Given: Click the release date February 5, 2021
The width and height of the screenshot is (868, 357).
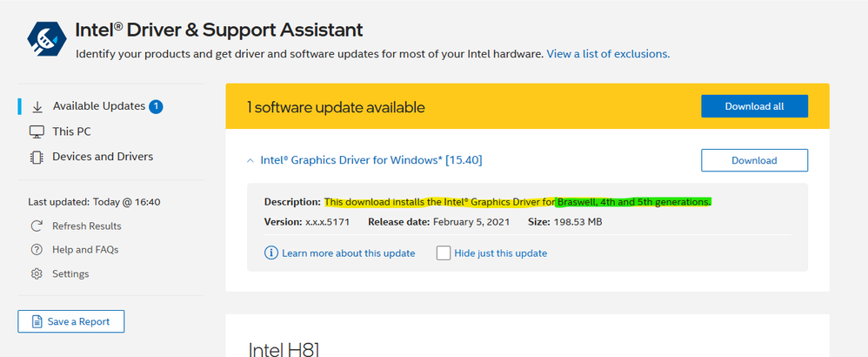Looking at the screenshot, I should tap(471, 222).
